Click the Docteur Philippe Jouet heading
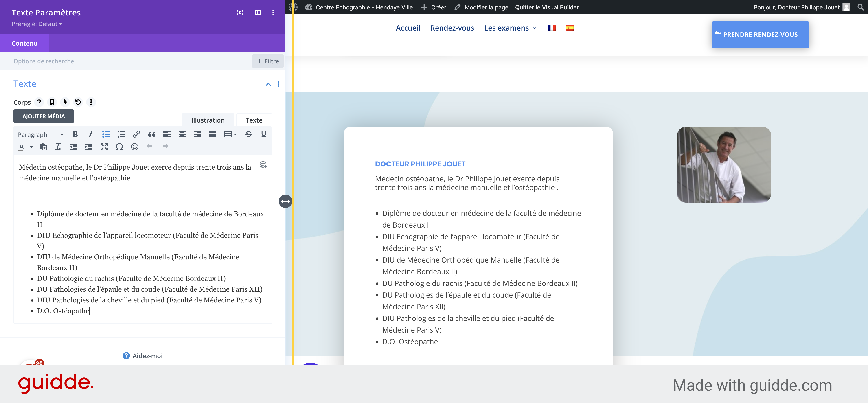 point(420,164)
